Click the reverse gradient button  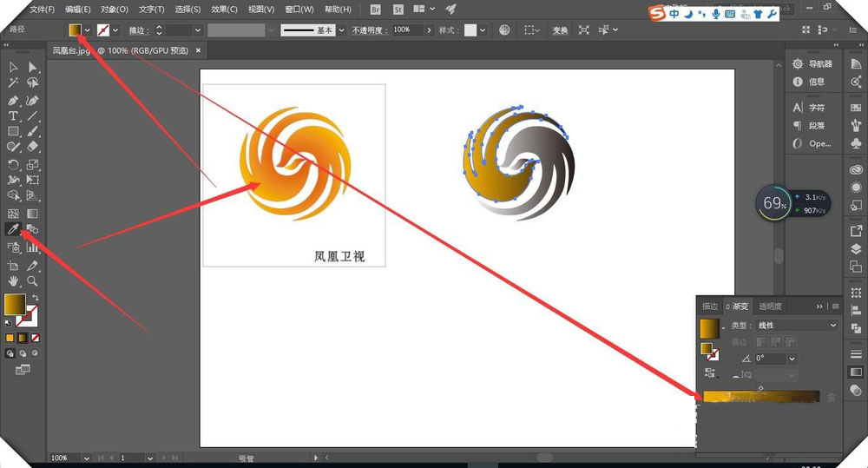pos(710,372)
